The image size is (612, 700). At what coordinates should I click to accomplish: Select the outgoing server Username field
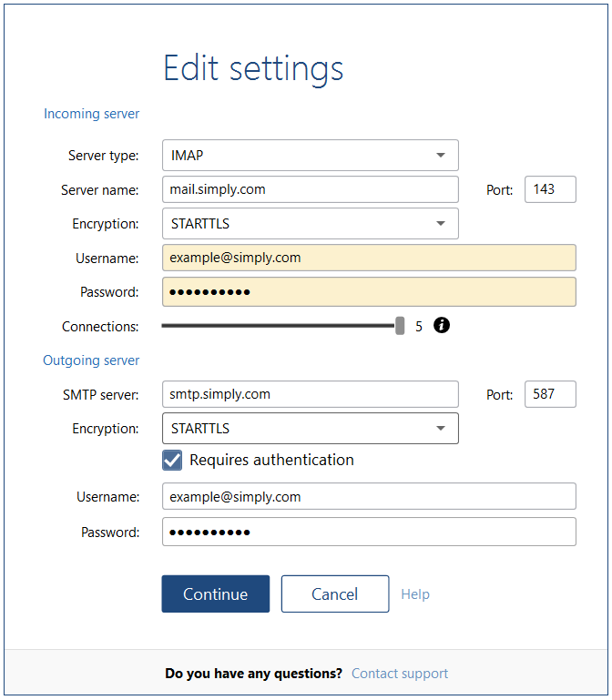(x=369, y=497)
